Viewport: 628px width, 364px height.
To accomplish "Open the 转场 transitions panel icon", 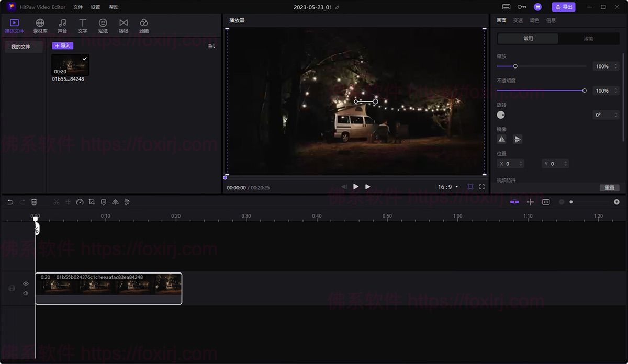I will (x=124, y=26).
